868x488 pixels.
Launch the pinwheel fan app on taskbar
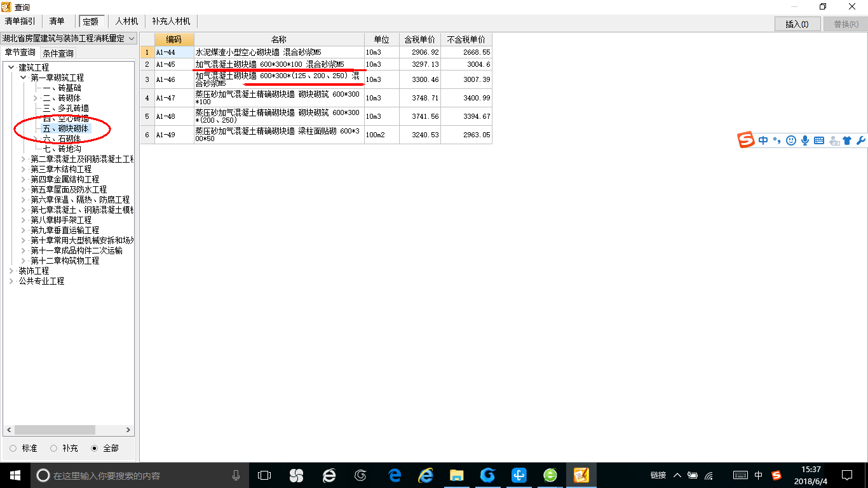[296, 475]
